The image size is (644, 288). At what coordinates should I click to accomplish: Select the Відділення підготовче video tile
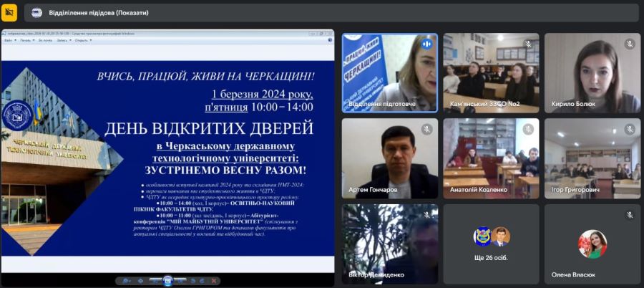pyautogui.click(x=390, y=73)
